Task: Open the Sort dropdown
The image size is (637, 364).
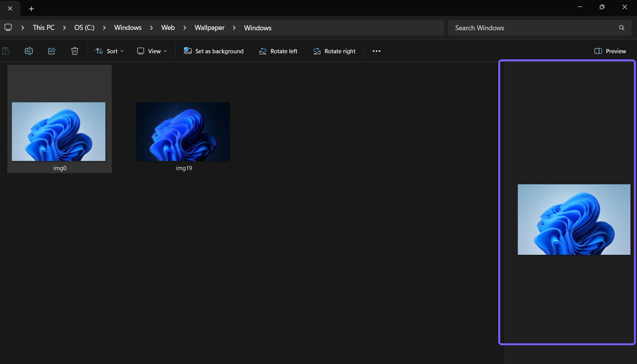Action: (110, 51)
